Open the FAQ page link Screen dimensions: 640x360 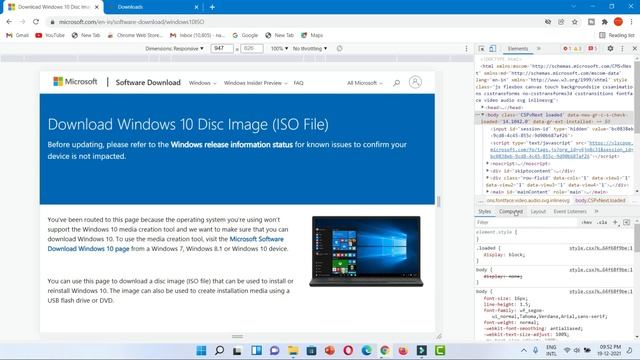click(298, 83)
